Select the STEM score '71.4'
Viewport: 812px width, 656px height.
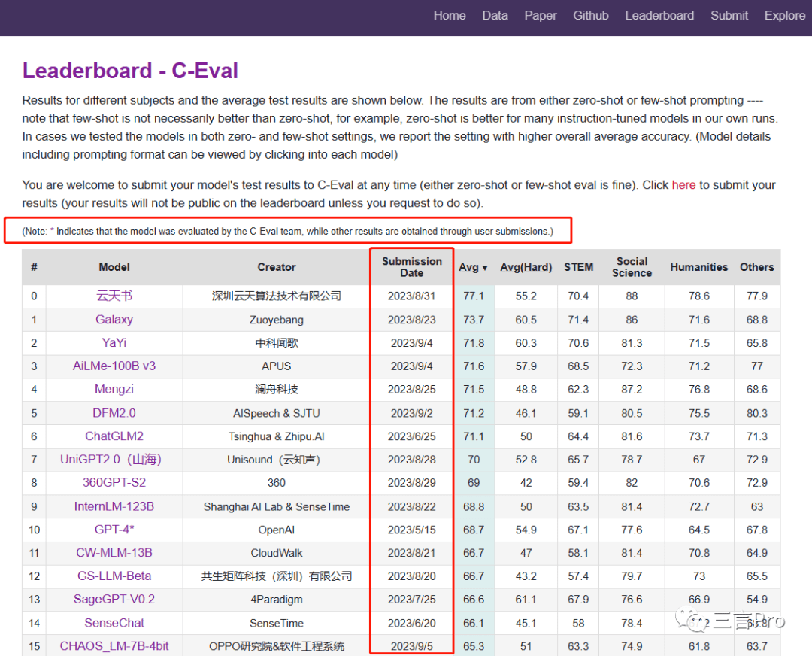point(578,320)
